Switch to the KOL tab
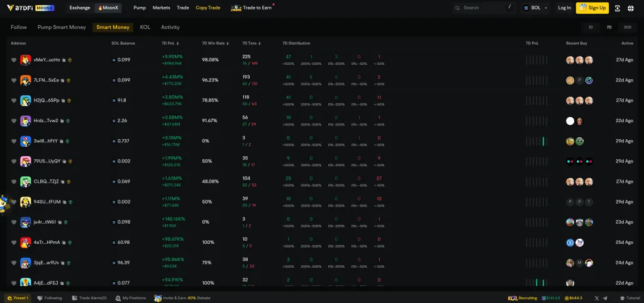Screen dimensions: 644x303 click(x=145, y=27)
